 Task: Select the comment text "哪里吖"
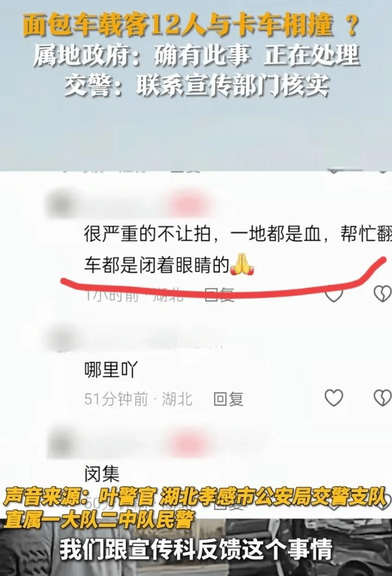point(111,369)
